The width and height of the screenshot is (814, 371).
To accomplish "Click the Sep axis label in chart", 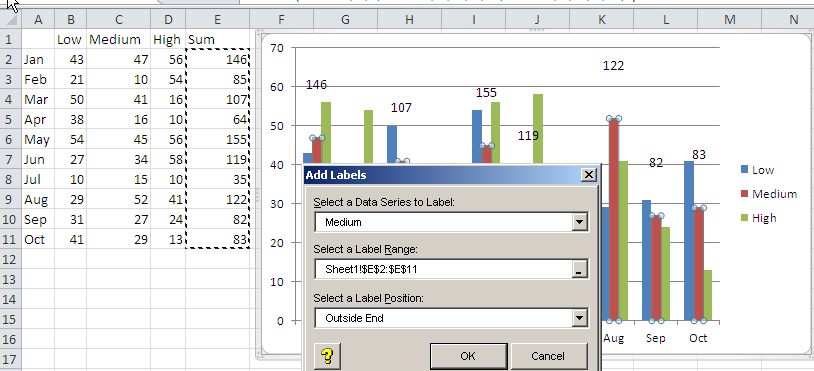I will click(656, 338).
